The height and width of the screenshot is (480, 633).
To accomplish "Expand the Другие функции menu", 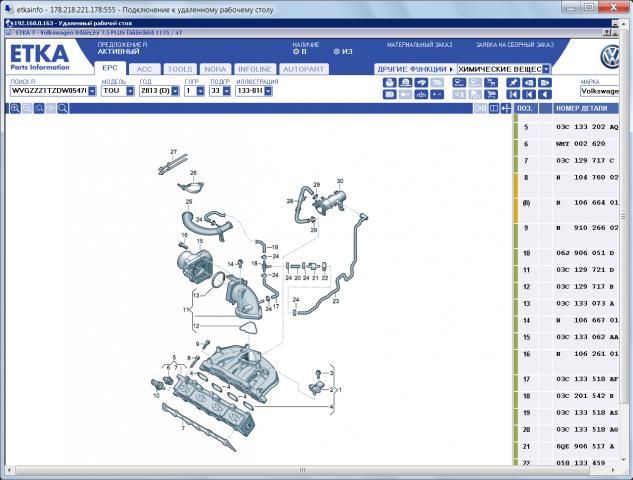I will coord(415,69).
